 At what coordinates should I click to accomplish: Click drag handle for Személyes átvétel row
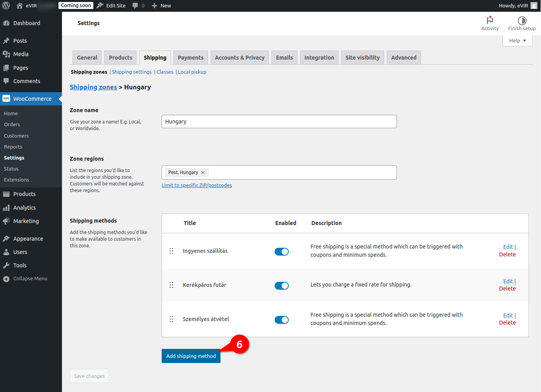tap(171, 319)
